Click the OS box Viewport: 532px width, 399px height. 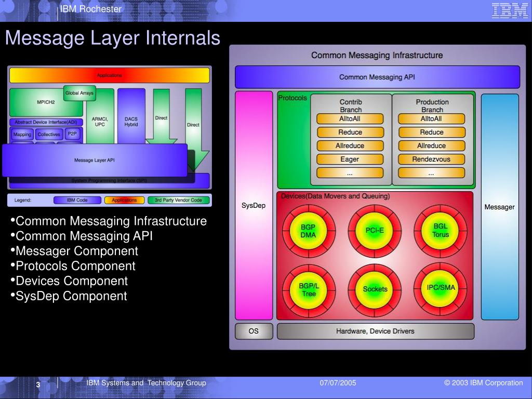click(x=254, y=331)
